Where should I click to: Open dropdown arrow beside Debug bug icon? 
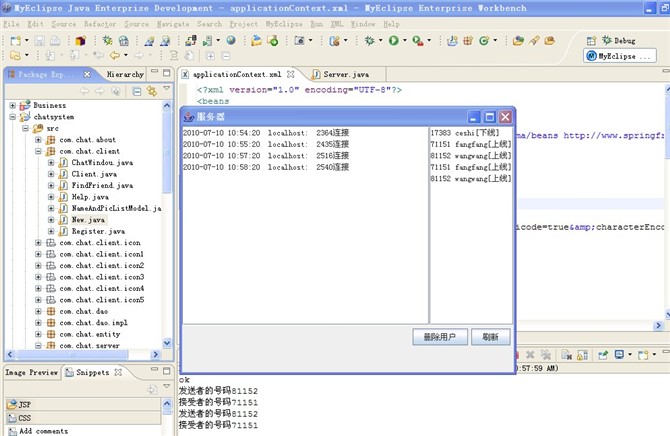(380, 41)
